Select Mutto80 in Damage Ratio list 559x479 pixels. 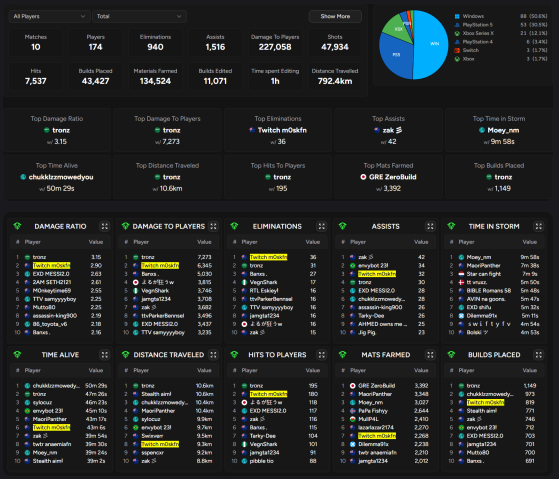[x=44, y=308]
